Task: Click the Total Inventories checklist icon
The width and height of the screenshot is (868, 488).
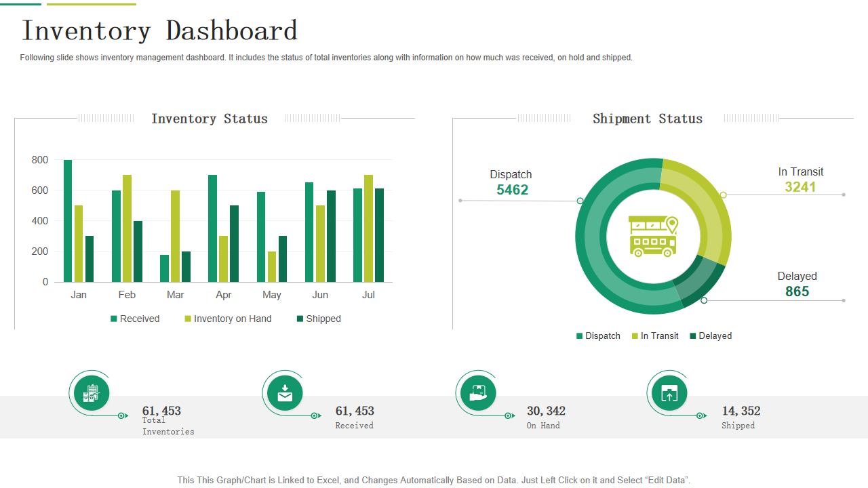Action: [91, 392]
